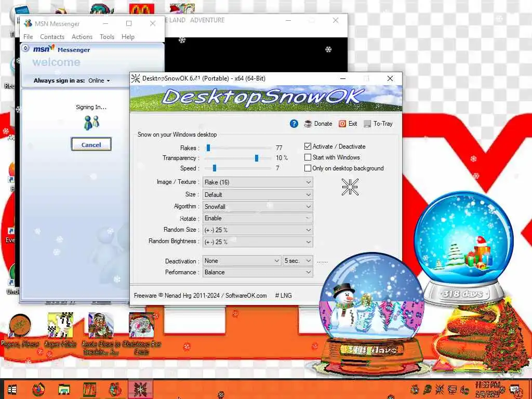Open MSN Messenger File menu
Screen dimensions: 532x399
(x=28, y=37)
